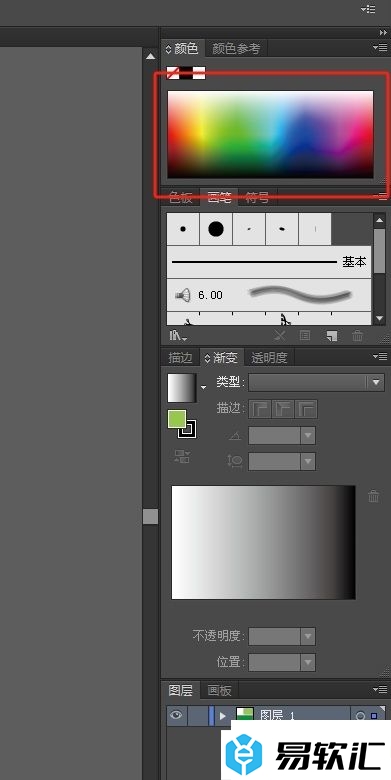This screenshot has width=391, height=780.
Task: Select the large round calligraphic brush
Action: (x=216, y=229)
